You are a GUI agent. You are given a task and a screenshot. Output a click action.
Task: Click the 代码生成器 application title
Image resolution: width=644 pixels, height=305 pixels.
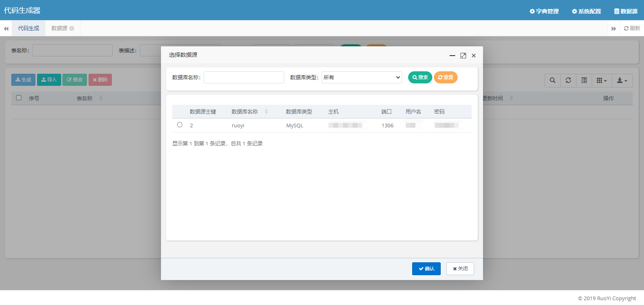point(22,10)
